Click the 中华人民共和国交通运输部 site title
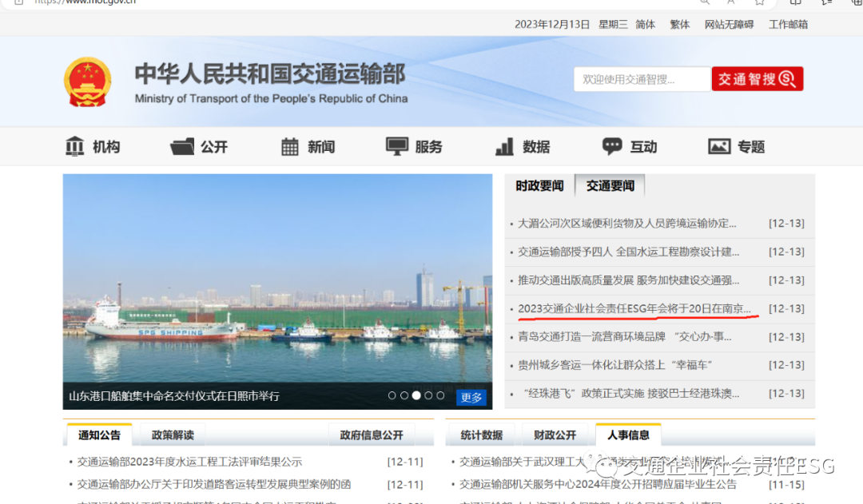Viewport: 863px width, 504px height. point(270,73)
